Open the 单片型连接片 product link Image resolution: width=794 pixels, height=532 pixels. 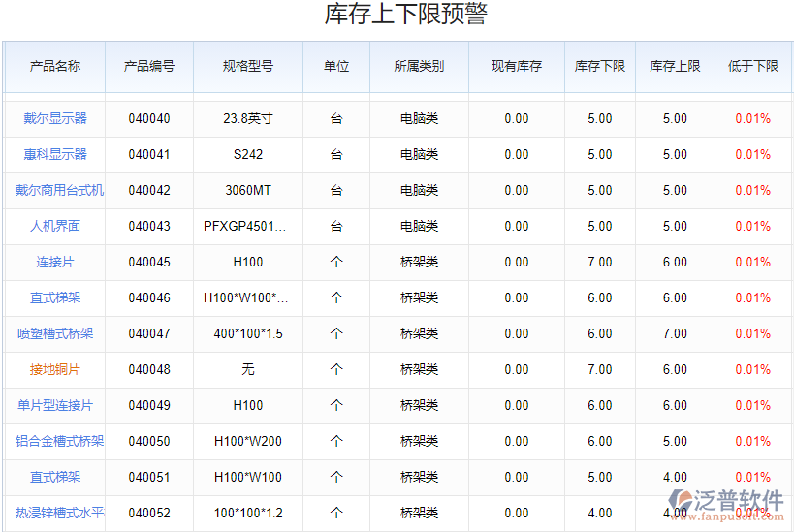(55, 405)
